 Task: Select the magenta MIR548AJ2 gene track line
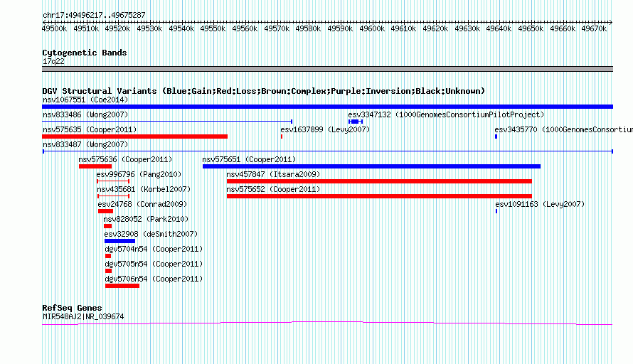[x=327, y=323]
